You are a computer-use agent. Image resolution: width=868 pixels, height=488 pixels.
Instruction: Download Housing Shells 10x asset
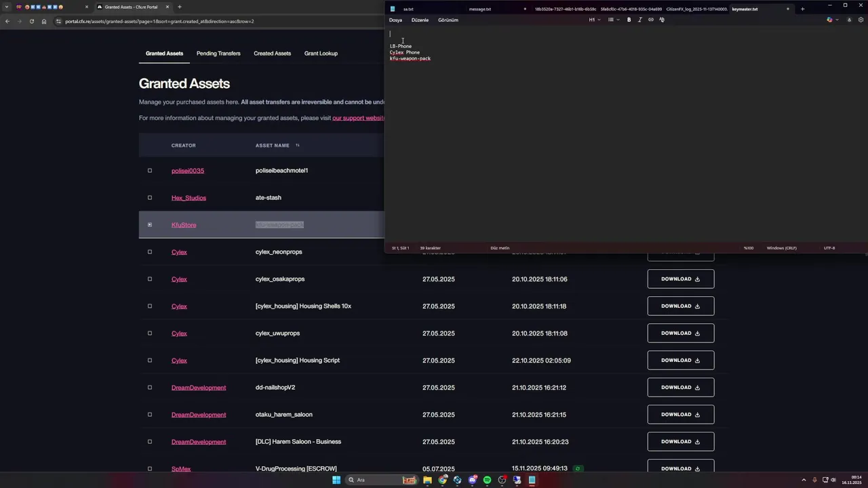(681, 306)
